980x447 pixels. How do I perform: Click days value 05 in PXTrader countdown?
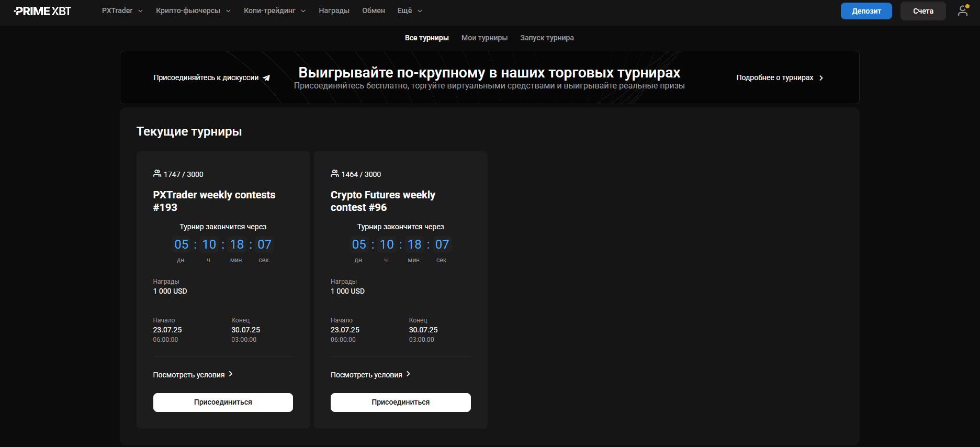(182, 244)
